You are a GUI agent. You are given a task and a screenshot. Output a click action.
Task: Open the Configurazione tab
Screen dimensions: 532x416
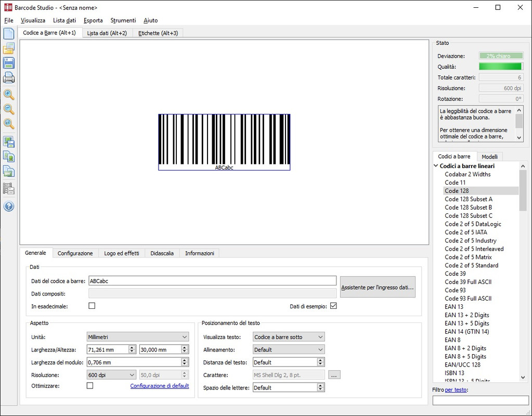pos(75,253)
